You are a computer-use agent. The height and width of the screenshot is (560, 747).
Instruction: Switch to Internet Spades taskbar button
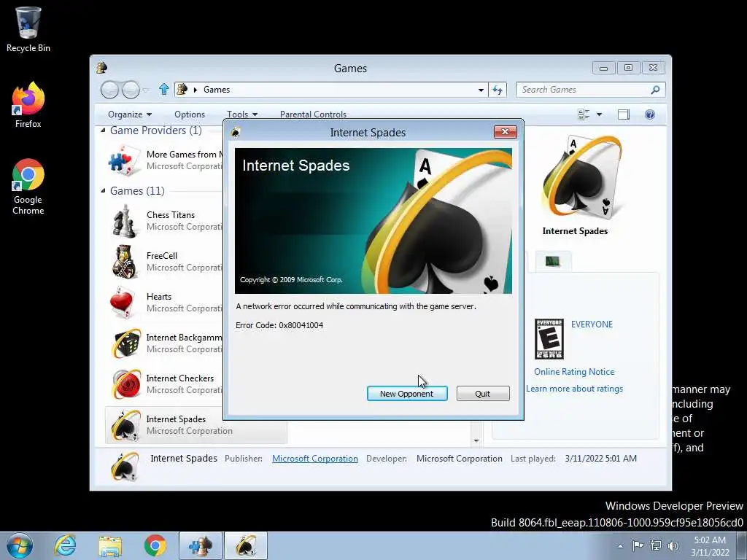tap(246, 545)
